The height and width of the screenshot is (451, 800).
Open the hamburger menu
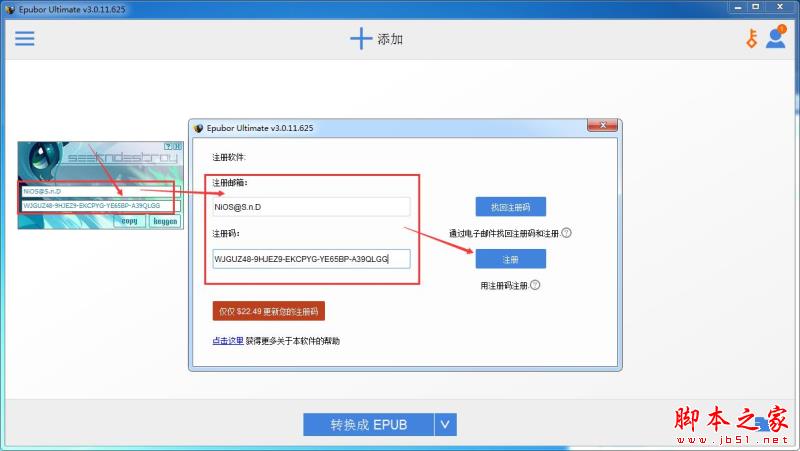(24, 39)
